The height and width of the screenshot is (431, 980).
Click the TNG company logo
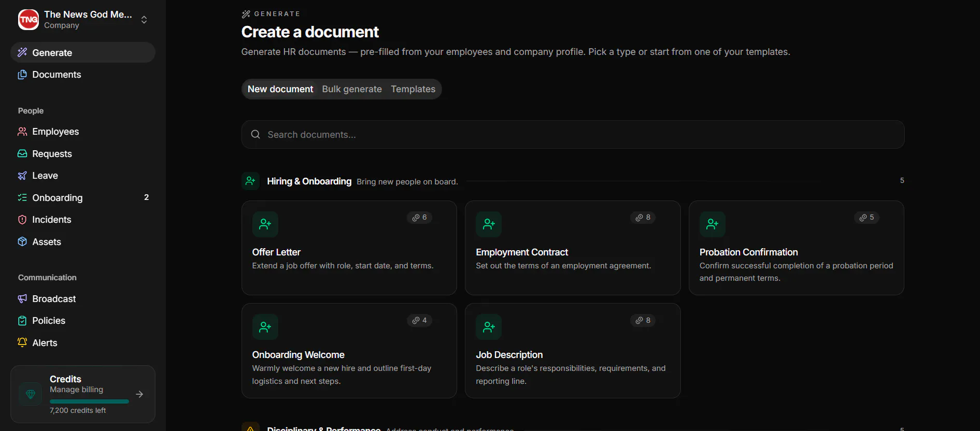click(x=29, y=20)
